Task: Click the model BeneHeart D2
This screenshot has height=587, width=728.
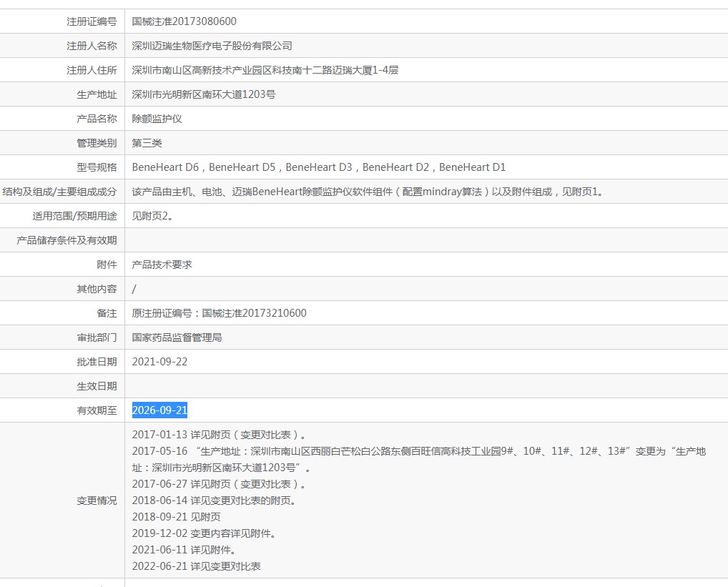Action: tap(395, 167)
